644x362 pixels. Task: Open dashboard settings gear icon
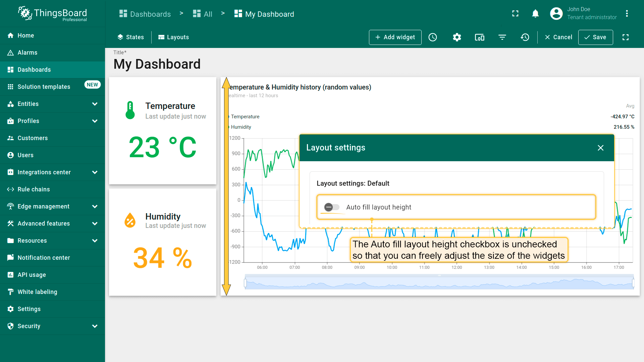pyautogui.click(x=457, y=37)
